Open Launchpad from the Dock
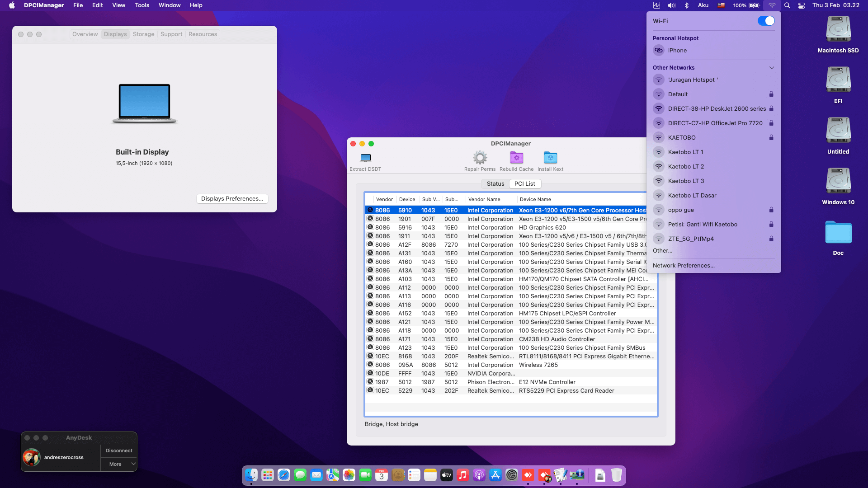The image size is (868, 488). (x=268, y=475)
